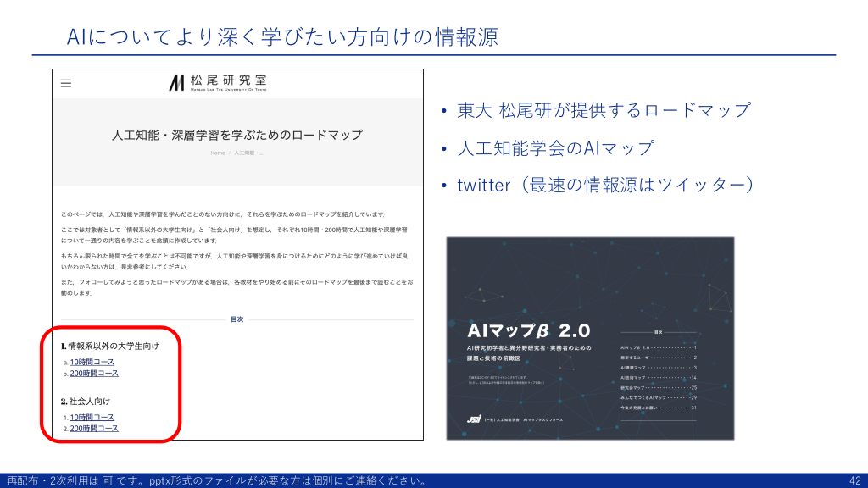Viewport: 868px width, 488px height.
Task: Open 10時間コース under 情報系以外の大学生向け
Action: click(x=92, y=362)
